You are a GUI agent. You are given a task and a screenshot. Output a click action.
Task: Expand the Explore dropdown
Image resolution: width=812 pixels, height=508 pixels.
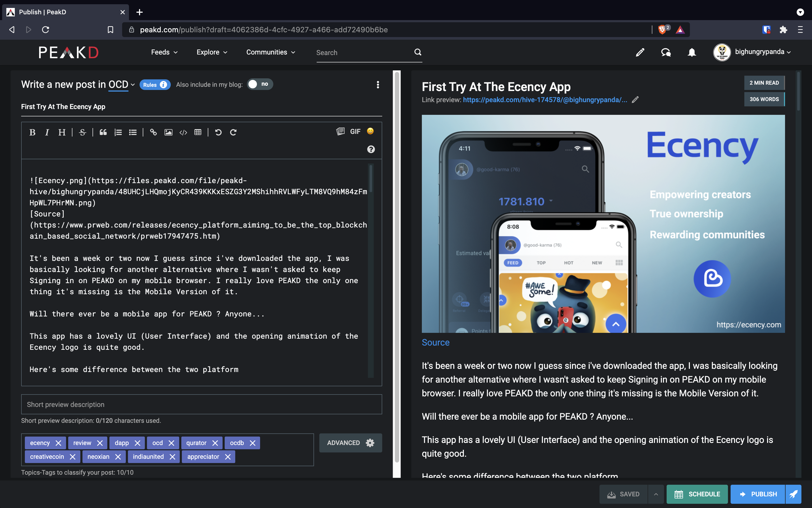(212, 52)
